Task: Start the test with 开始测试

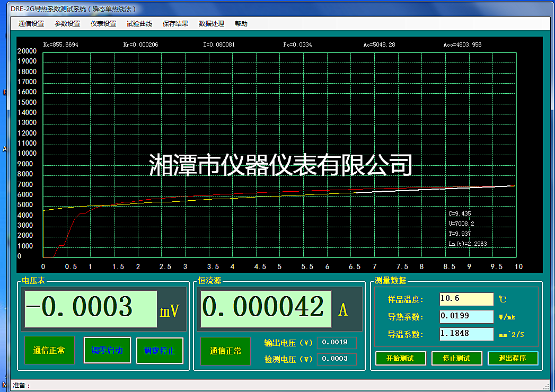Action: [x=400, y=358]
